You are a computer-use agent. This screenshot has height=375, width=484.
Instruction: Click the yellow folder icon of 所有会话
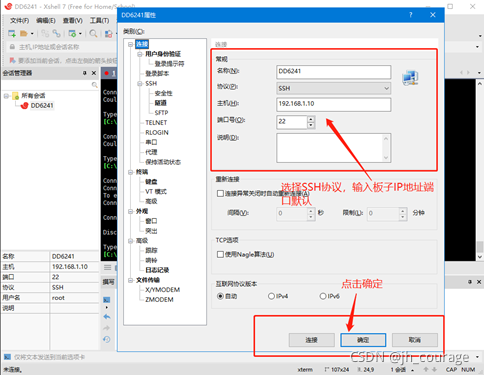pyautogui.click(x=15, y=96)
